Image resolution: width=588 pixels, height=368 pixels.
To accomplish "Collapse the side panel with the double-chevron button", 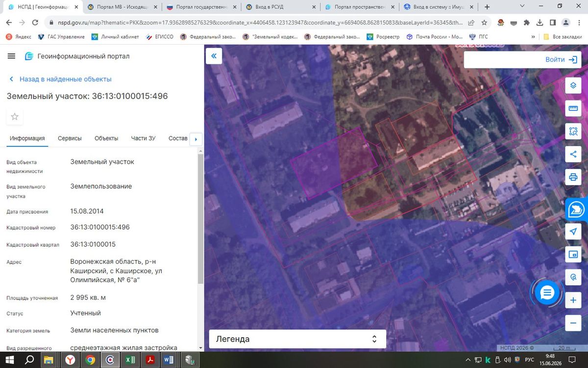I will (214, 56).
